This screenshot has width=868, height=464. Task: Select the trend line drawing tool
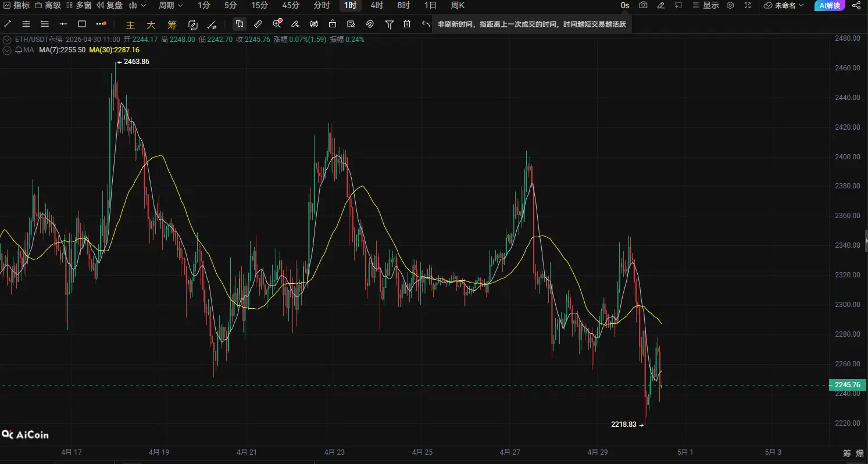[8, 24]
